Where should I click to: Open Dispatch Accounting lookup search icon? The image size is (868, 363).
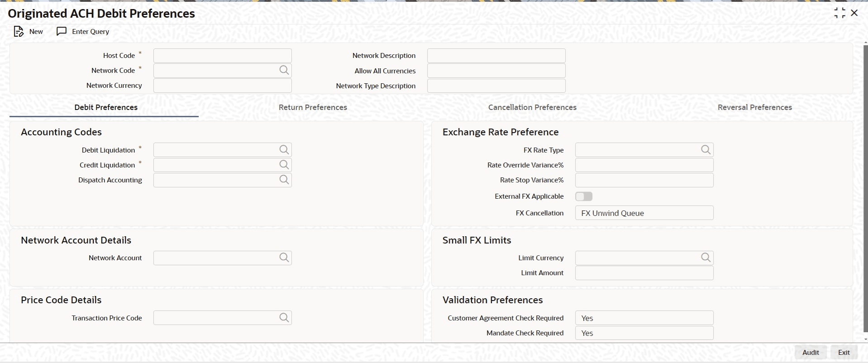pos(284,180)
